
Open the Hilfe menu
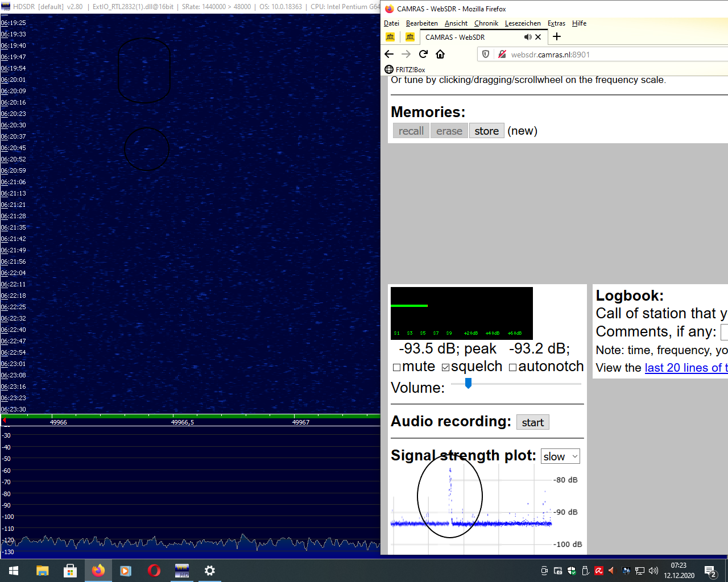[579, 23]
